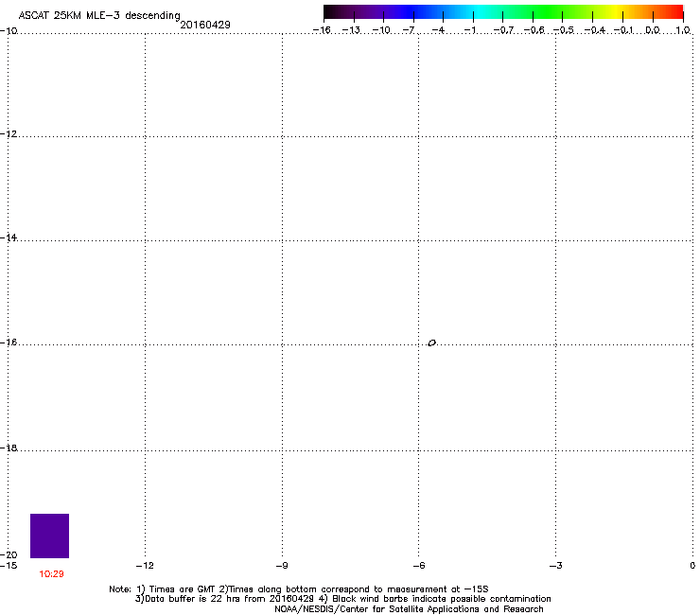Select the date 20160429 under the title

pyautogui.click(x=205, y=25)
